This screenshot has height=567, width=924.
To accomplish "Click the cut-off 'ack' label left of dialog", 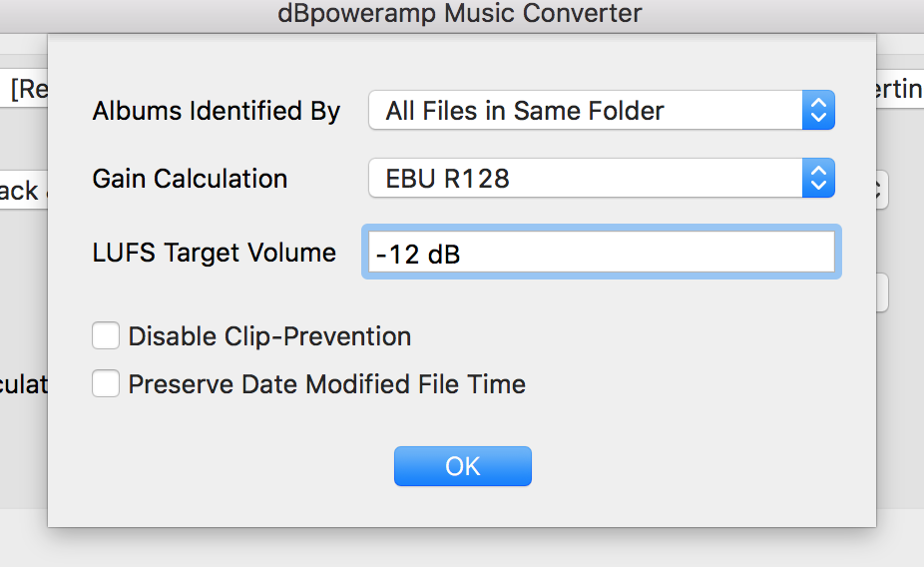I will pyautogui.click(x=20, y=191).
